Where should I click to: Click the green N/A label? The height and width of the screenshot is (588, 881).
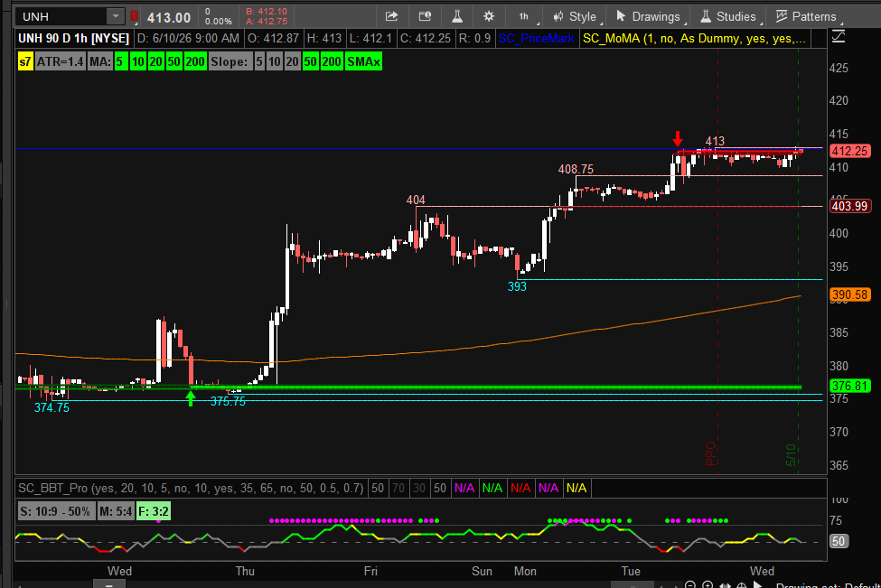(x=492, y=488)
